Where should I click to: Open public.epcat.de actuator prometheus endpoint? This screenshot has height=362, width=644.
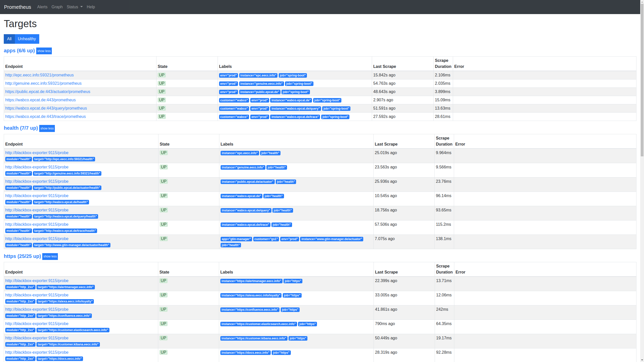pyautogui.click(x=48, y=92)
